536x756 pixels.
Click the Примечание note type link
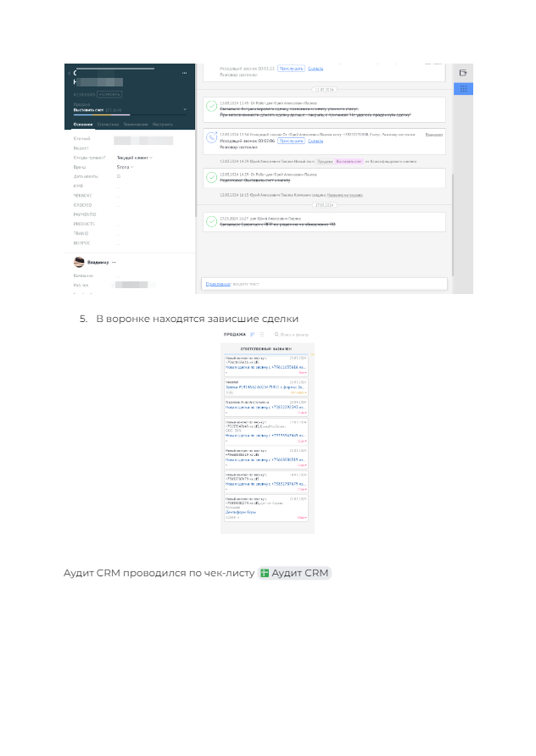pos(219,284)
